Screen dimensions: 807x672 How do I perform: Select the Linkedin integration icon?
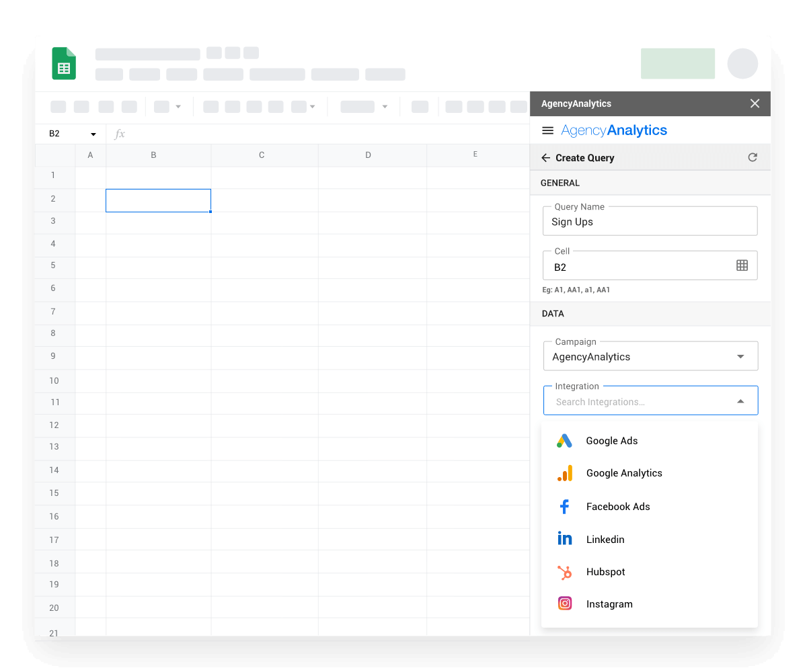[564, 539]
